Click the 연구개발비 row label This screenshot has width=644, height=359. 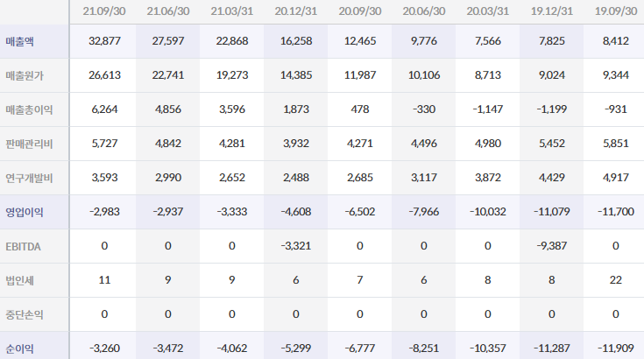click(29, 178)
